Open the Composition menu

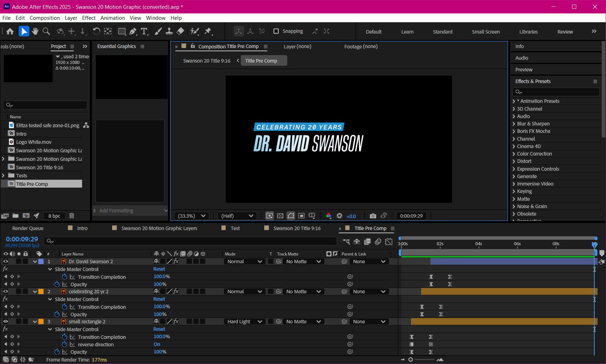point(45,18)
